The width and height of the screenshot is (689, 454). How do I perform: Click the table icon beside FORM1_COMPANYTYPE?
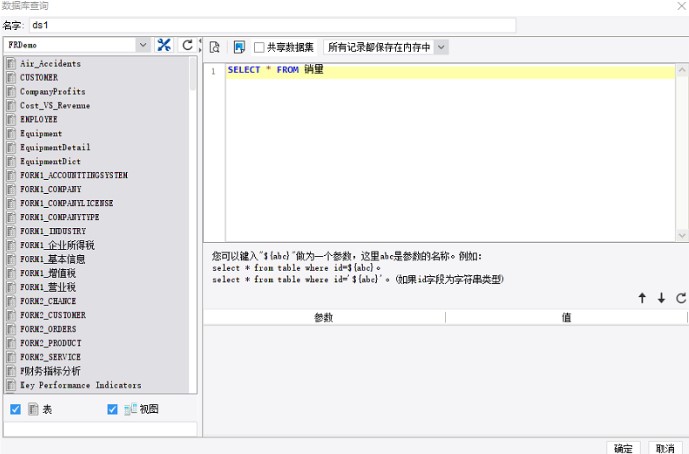point(11,218)
